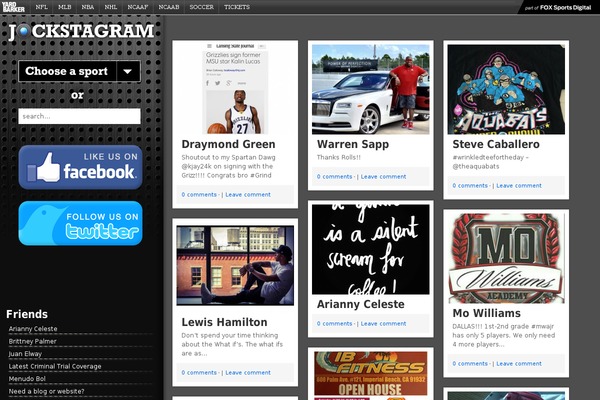Screen dimensions: 600x400
Task: Open Arianny Celeste's post name title
Action: tap(360, 304)
